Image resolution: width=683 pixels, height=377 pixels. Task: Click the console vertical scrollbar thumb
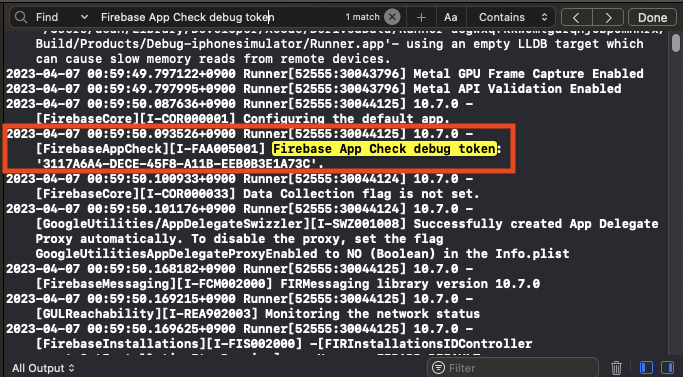click(676, 43)
